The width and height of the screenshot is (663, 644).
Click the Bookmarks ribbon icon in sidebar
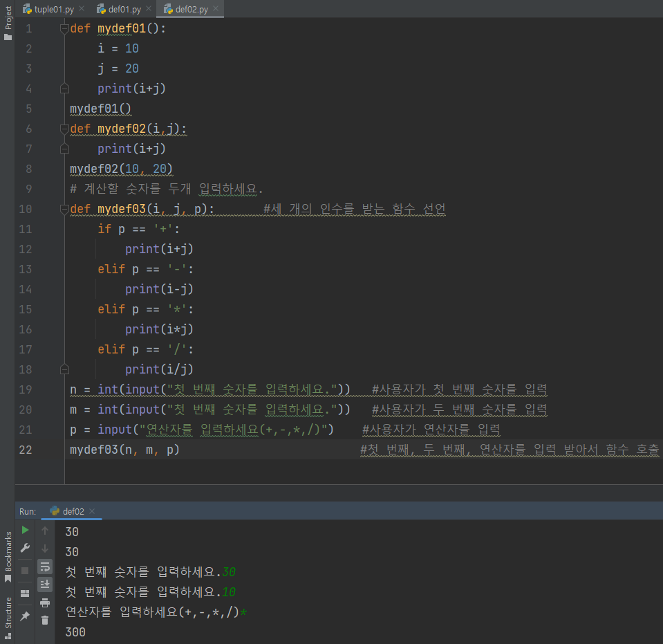point(8,578)
